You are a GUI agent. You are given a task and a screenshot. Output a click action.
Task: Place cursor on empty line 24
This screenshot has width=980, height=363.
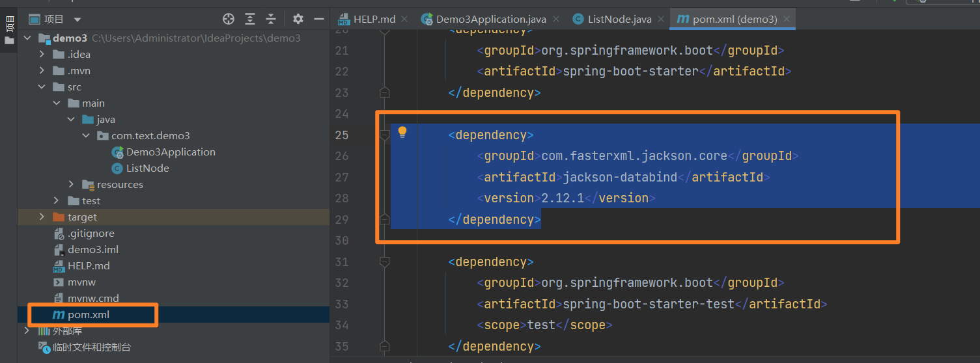pyautogui.click(x=684, y=114)
